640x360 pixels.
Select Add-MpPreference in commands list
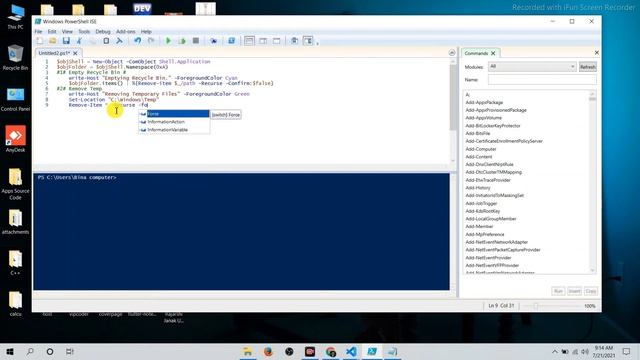tap(485, 234)
